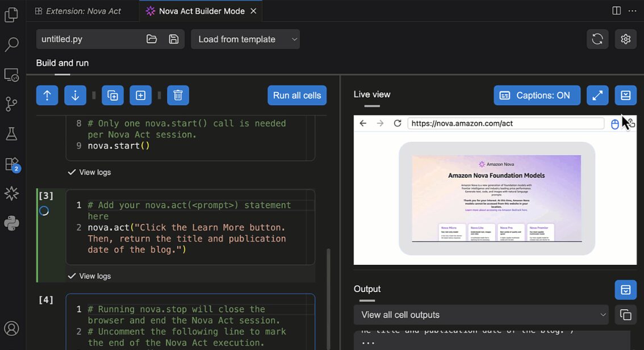Viewport: 644px width, 350px height.
Task: Click the output text area
Action: click(492, 340)
